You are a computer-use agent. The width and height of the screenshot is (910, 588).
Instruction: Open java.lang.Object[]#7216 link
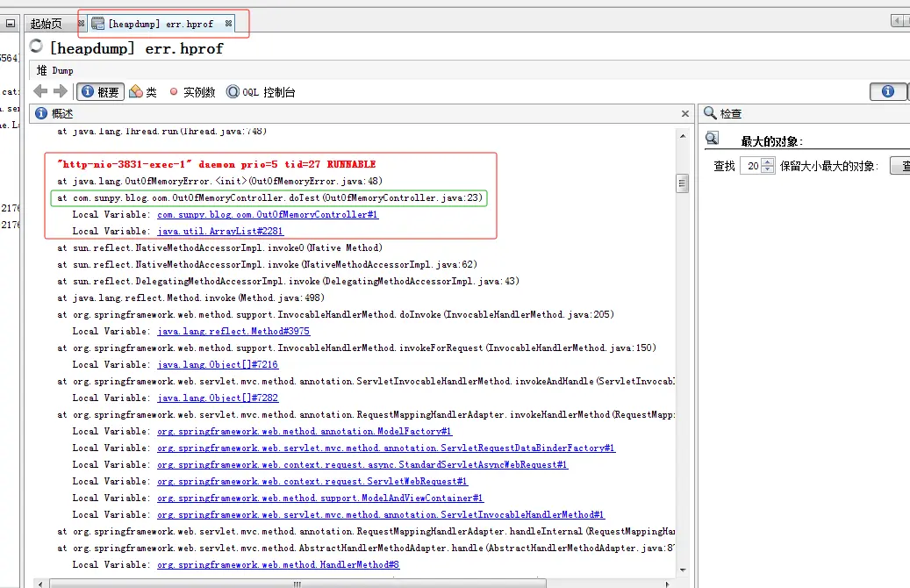click(218, 364)
